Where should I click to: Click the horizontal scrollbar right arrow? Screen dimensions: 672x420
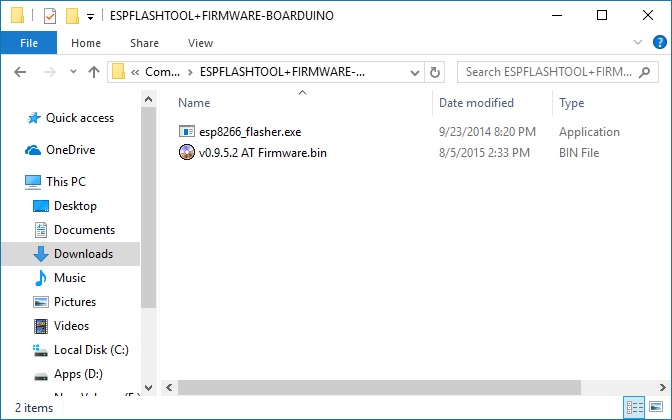663,387
